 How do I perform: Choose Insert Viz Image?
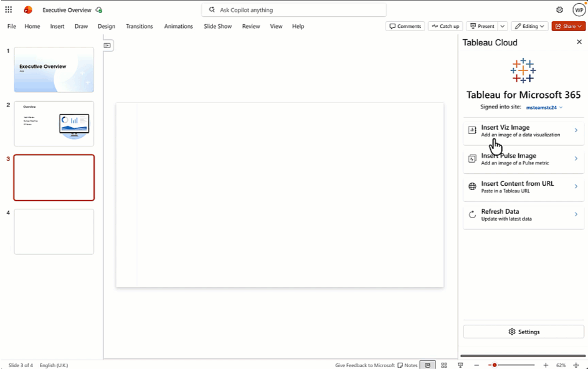pos(523,131)
